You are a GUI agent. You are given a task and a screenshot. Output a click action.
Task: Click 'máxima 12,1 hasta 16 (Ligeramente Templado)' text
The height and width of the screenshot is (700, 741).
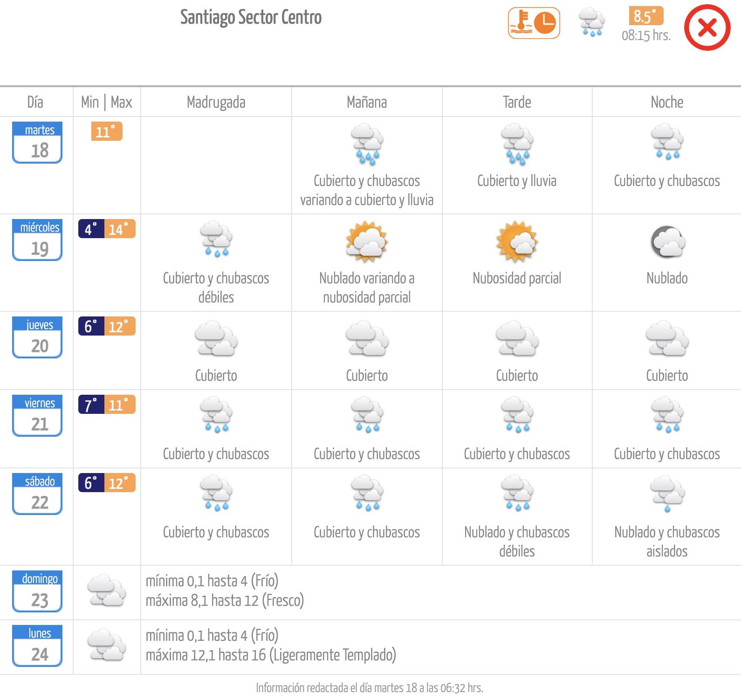click(271, 655)
